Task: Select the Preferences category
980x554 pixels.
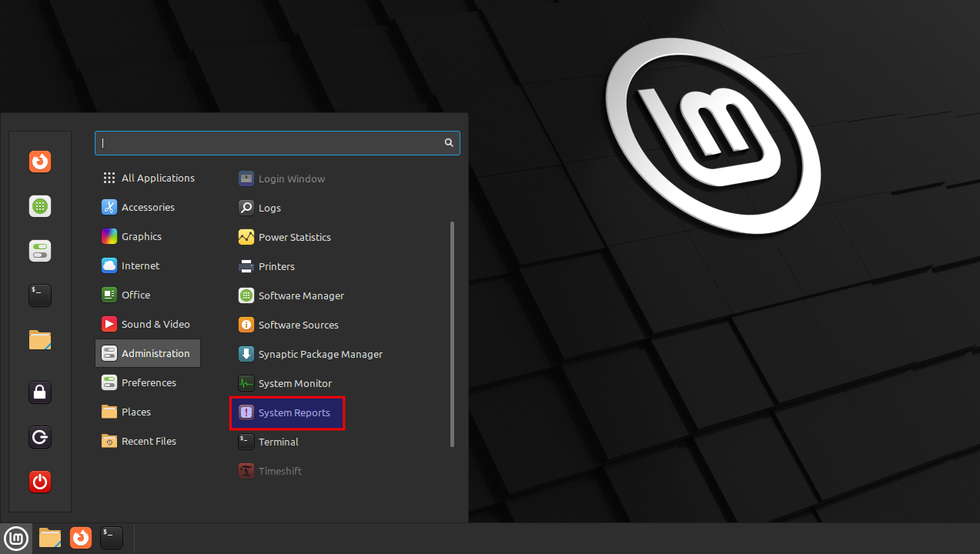Action: pyautogui.click(x=148, y=382)
